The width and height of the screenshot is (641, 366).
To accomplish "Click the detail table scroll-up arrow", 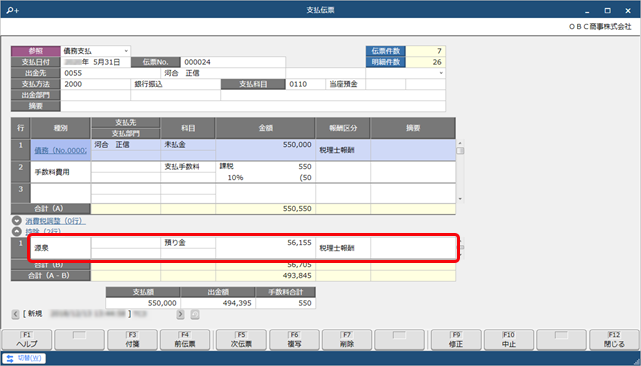I will (460, 143).
